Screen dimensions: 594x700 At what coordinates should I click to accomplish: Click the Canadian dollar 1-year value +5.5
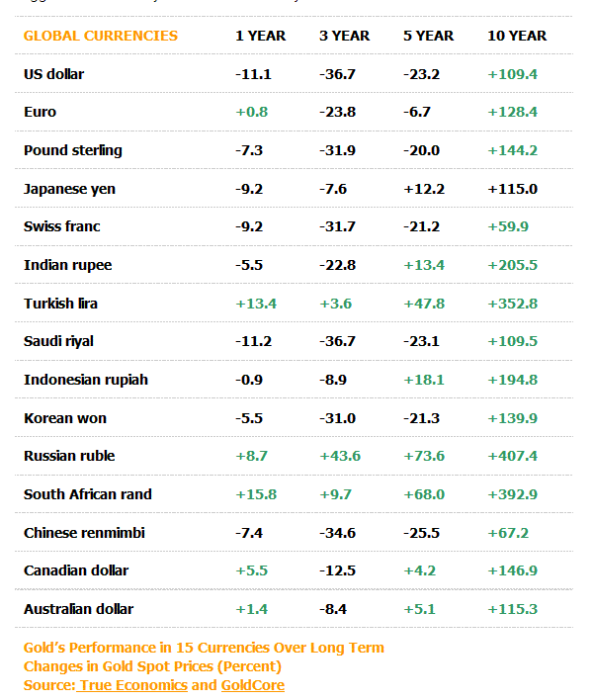251,570
